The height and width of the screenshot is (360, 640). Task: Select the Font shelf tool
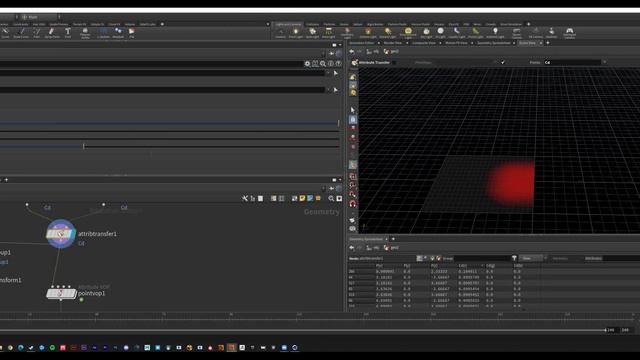pos(68,33)
